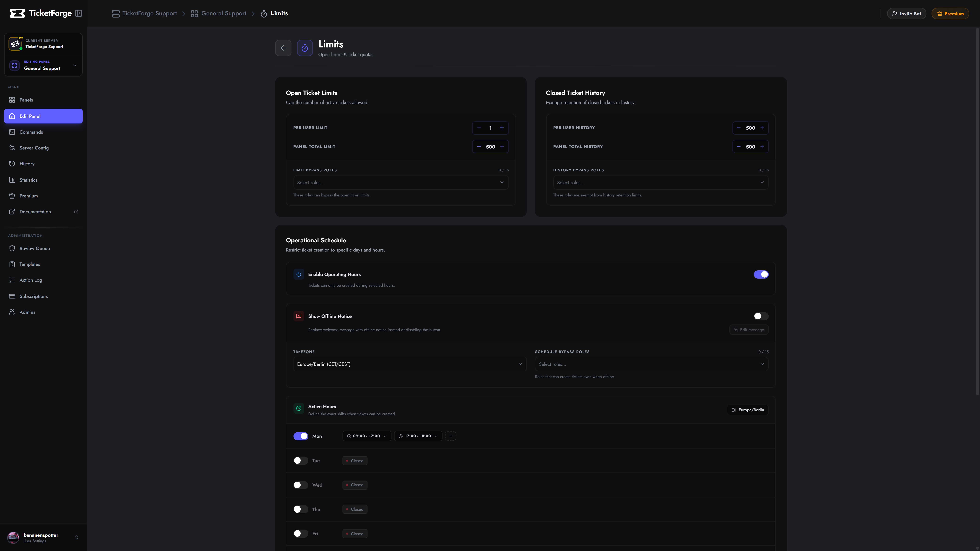The height and width of the screenshot is (551, 980).
Task: Click the TicketForge logo icon
Action: [17, 13]
